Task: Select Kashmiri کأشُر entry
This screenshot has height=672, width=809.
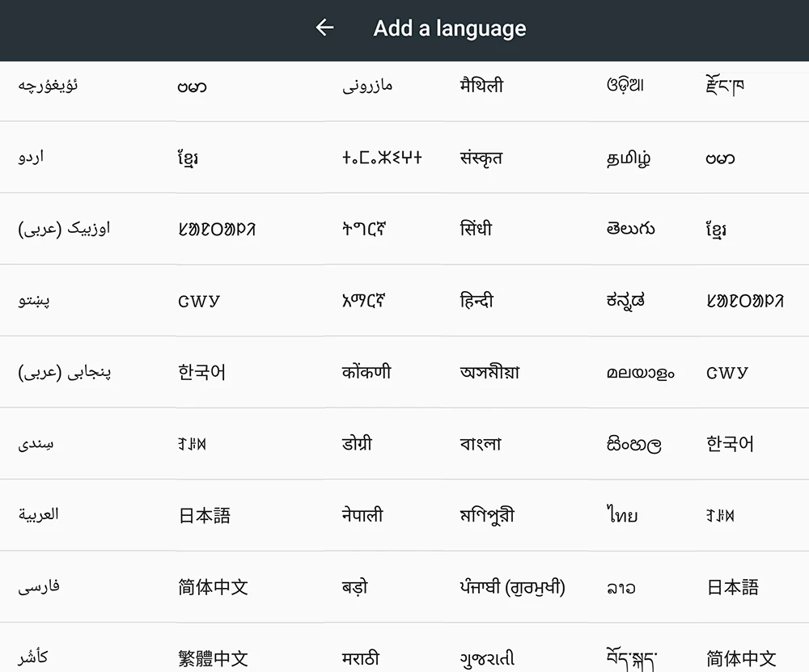Action: click(x=33, y=657)
